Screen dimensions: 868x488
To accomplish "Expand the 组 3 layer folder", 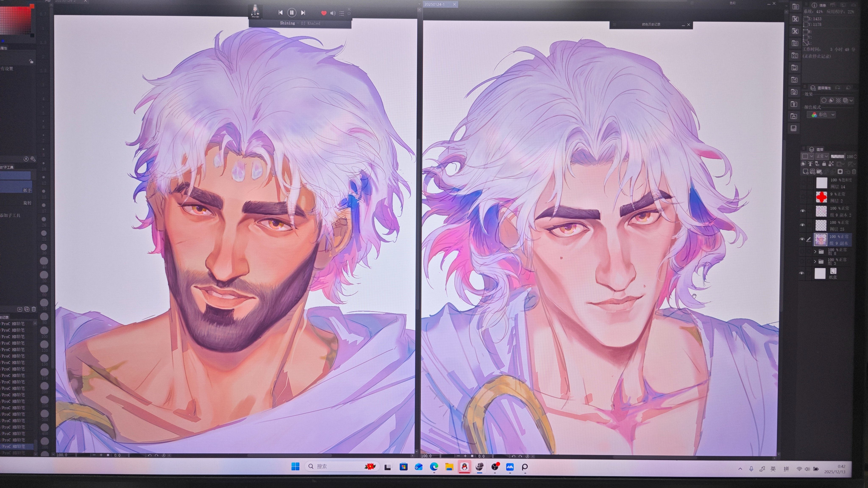I will tap(815, 261).
